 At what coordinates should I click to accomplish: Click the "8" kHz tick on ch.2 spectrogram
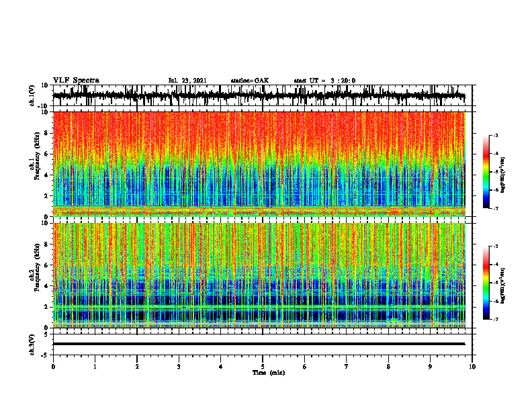(46, 244)
